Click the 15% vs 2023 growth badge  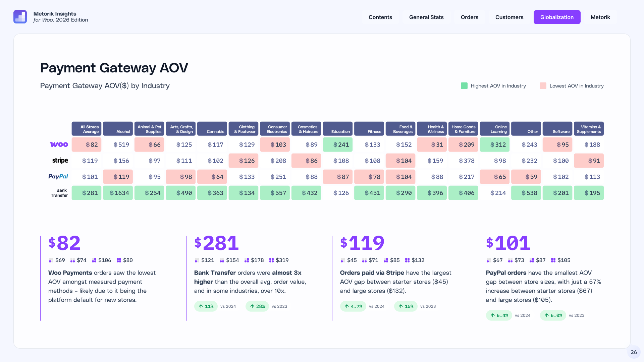pyautogui.click(x=406, y=306)
